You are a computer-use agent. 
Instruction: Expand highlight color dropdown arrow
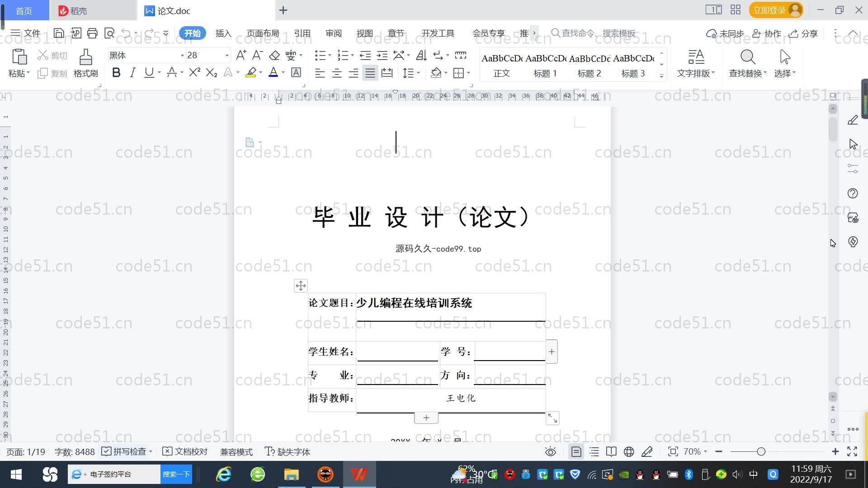click(260, 73)
